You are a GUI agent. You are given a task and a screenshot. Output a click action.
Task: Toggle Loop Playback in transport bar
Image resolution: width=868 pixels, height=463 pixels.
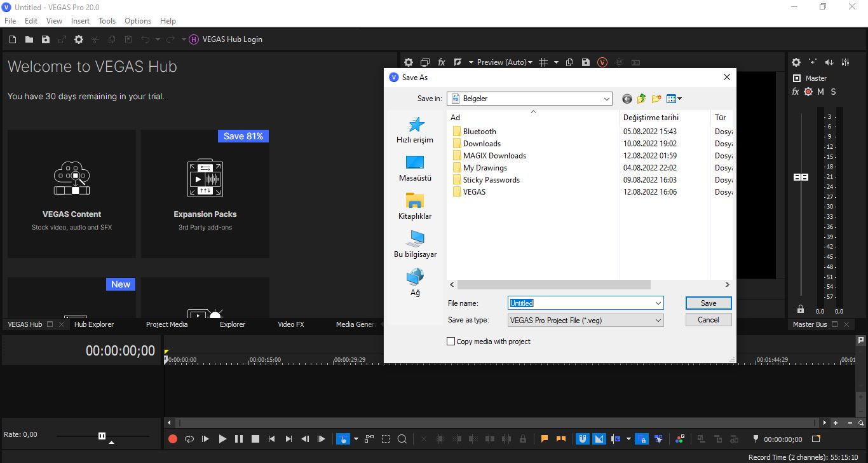point(189,439)
